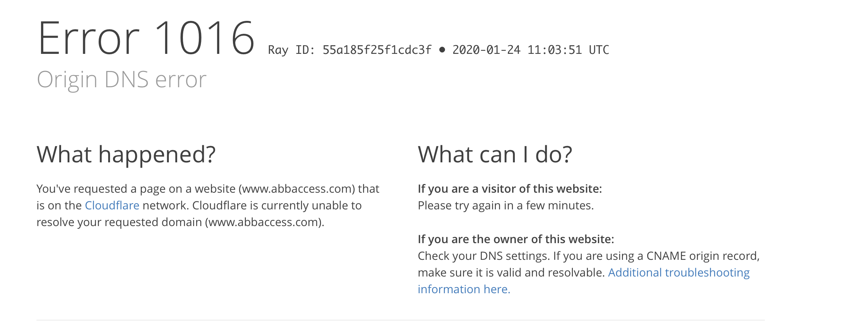Click the horizontal divider line at the bottom
Image resolution: width=868 pixels, height=330 pixels.
[x=400, y=320]
